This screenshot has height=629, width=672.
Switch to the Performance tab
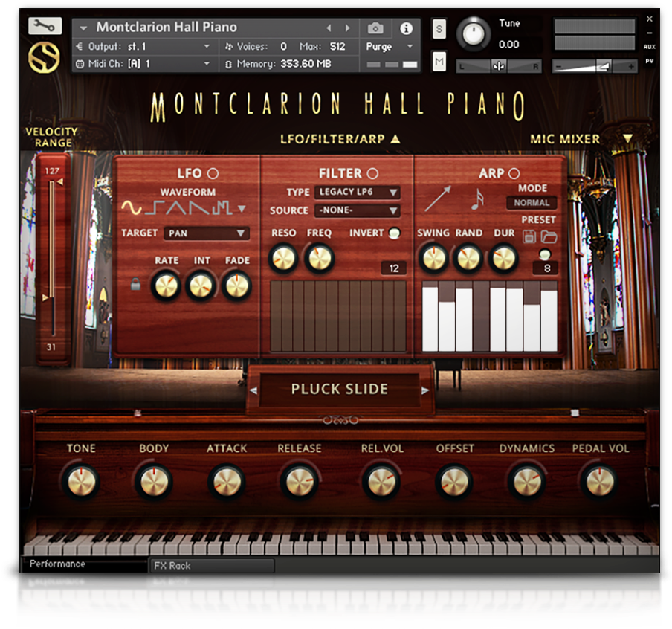click(x=83, y=564)
